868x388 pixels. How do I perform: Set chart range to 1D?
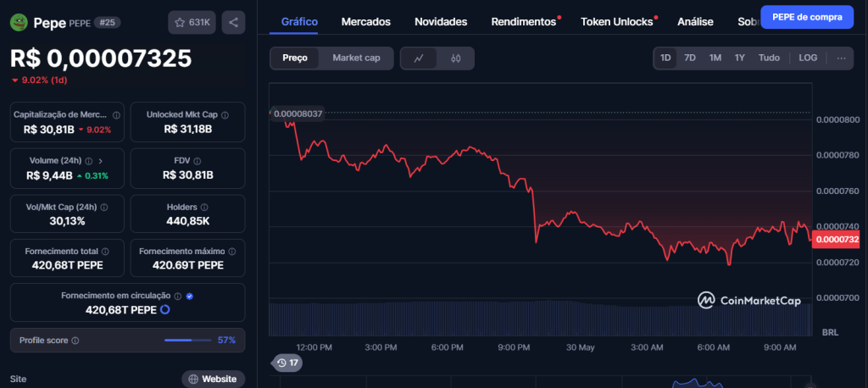(x=665, y=58)
